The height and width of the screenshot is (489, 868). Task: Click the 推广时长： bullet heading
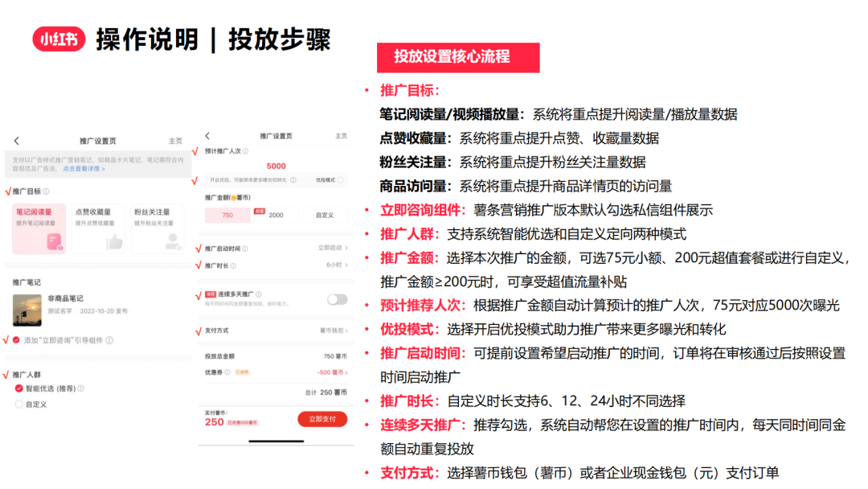point(410,401)
